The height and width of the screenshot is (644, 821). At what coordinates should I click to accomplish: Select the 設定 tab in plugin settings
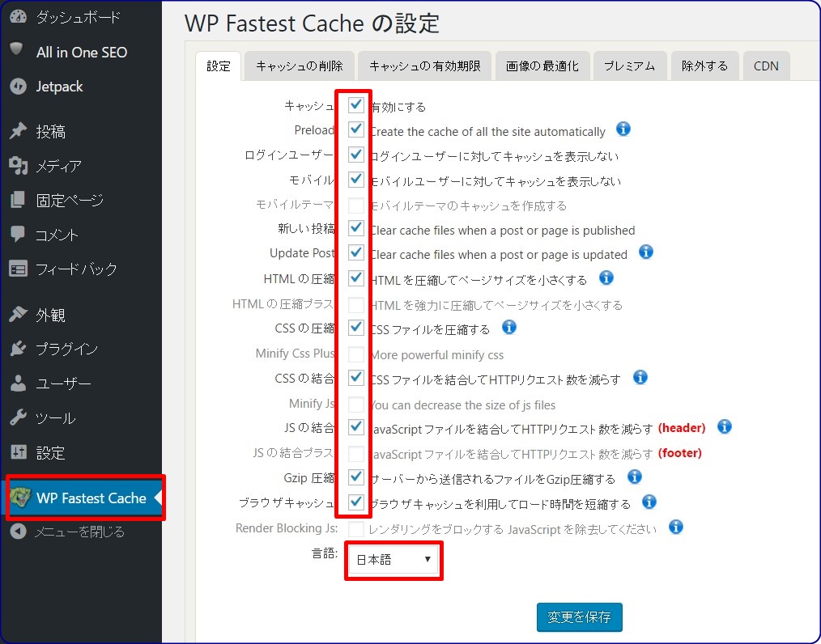tap(219, 66)
